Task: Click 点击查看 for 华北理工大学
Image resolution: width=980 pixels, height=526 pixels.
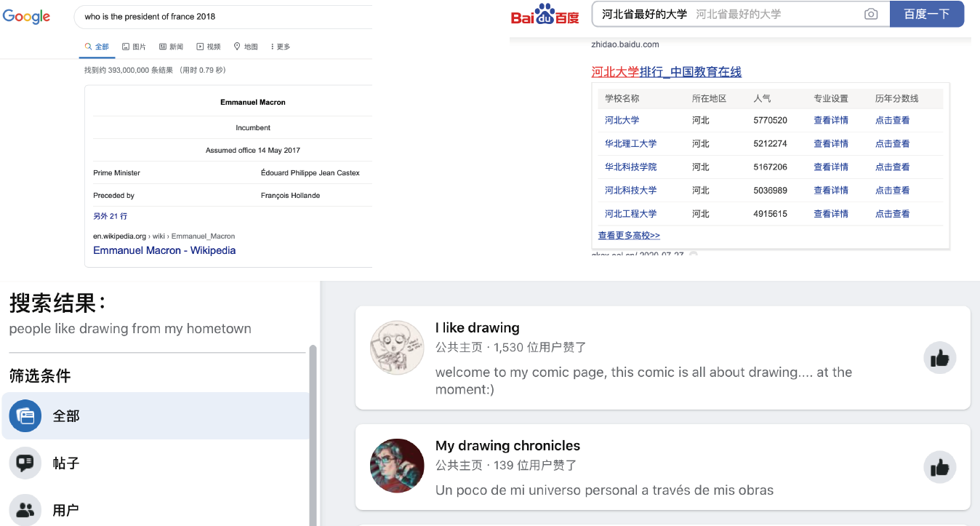Action: coord(893,143)
